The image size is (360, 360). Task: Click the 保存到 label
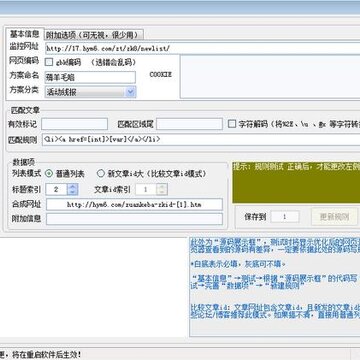(255, 217)
